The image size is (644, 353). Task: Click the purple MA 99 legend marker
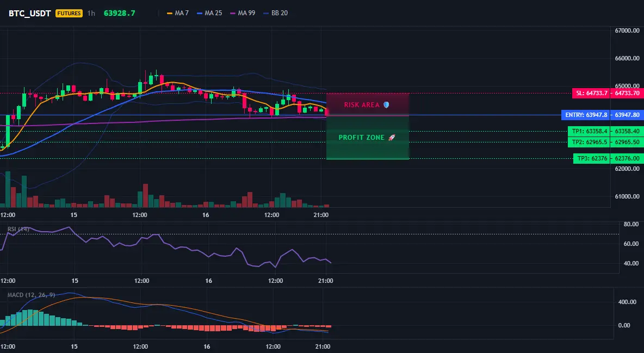(233, 13)
